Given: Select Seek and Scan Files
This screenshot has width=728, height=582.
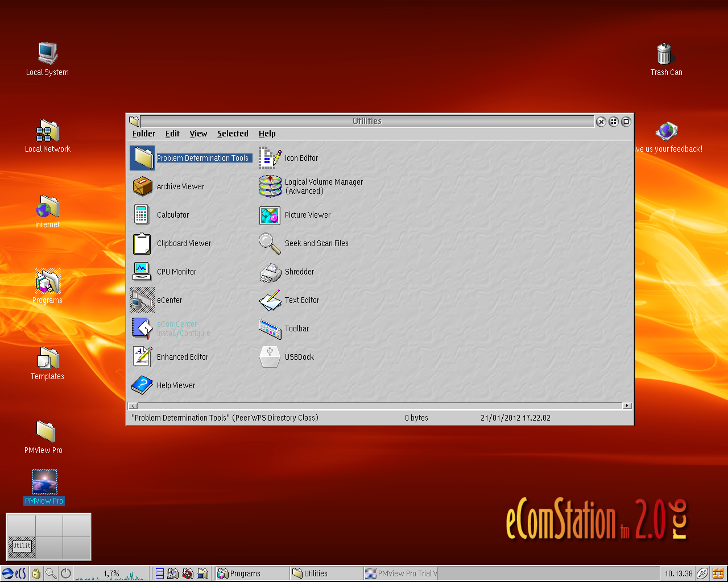Looking at the screenshot, I should click(x=270, y=243).
